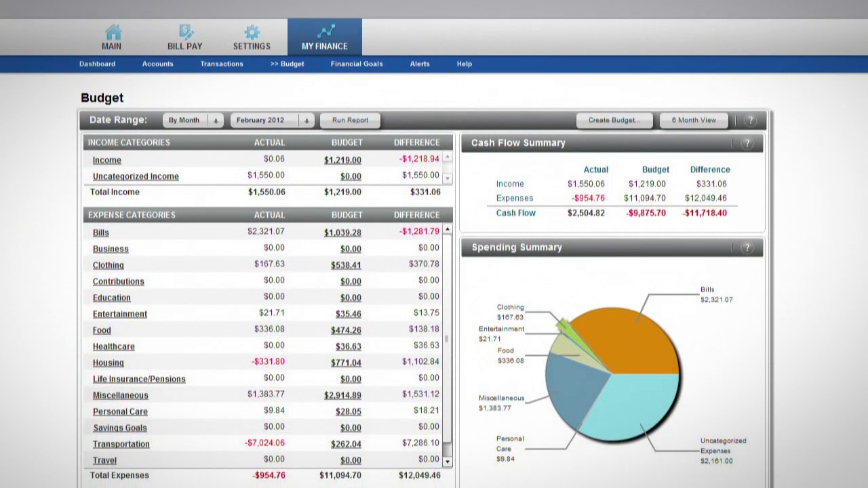Open the Travel category link

coord(105,460)
